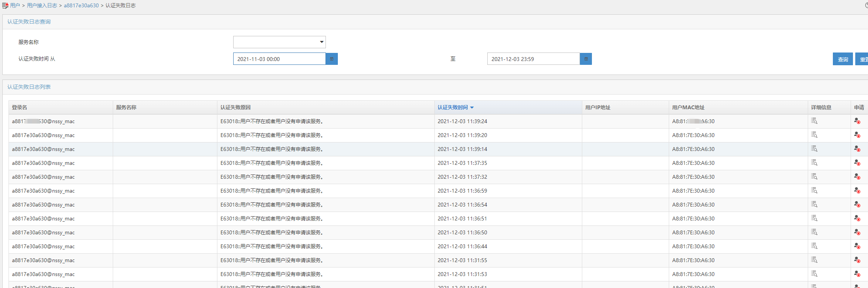
Task: Click the E63018 failure reason in the 11:37:32 row
Action: (x=272, y=177)
